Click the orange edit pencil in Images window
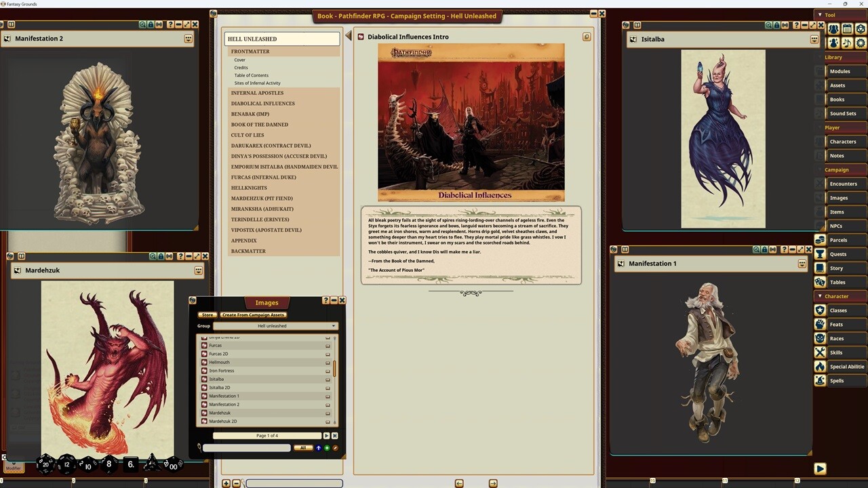 click(x=335, y=447)
